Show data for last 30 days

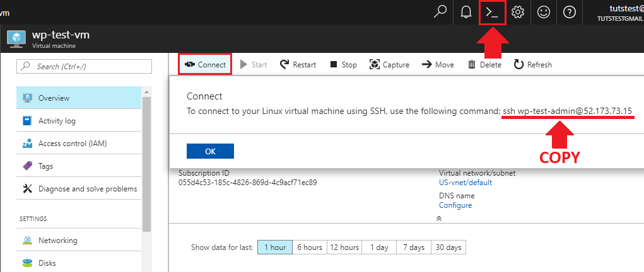(448, 247)
